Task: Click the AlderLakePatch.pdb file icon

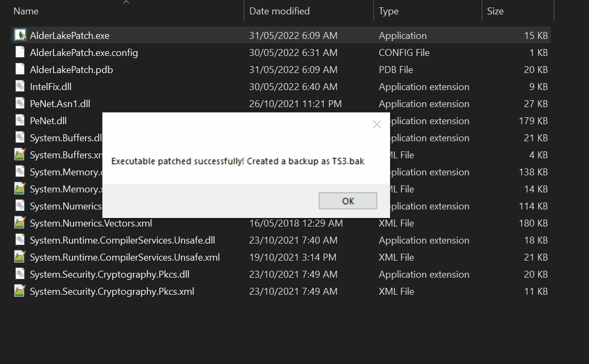Action: [20, 70]
